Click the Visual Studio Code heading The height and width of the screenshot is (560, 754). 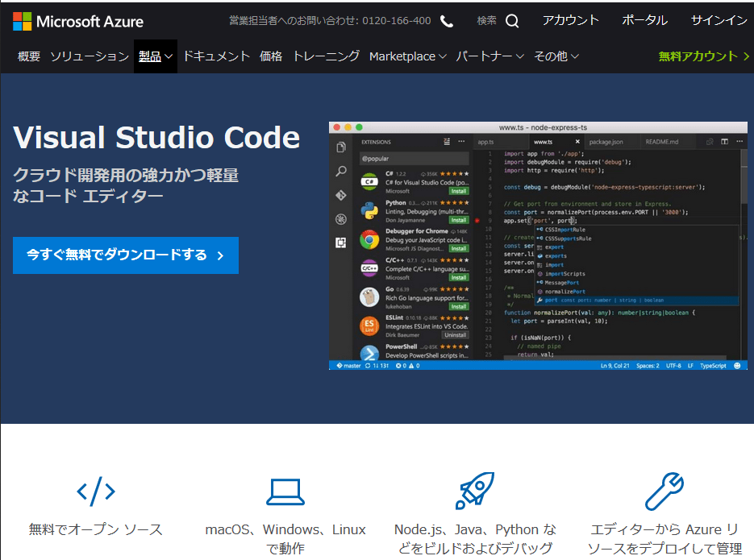click(156, 137)
